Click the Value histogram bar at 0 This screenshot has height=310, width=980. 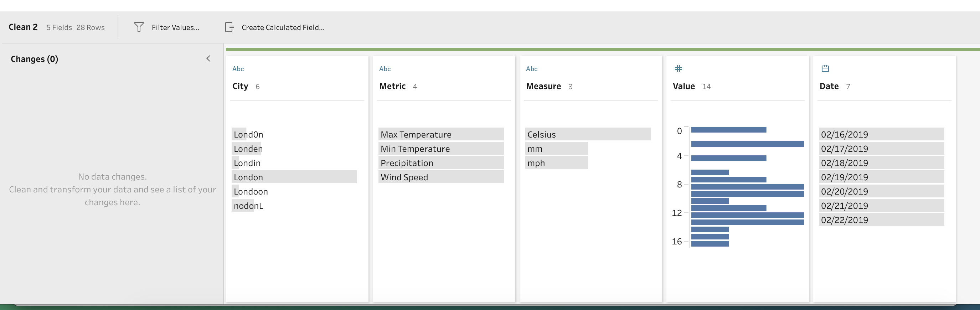pos(728,130)
